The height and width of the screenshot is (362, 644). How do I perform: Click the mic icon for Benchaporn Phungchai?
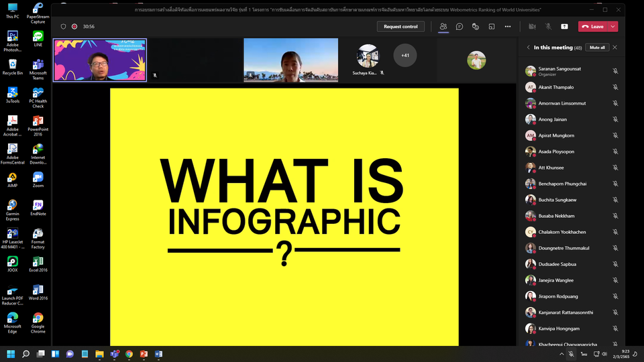[x=615, y=184]
